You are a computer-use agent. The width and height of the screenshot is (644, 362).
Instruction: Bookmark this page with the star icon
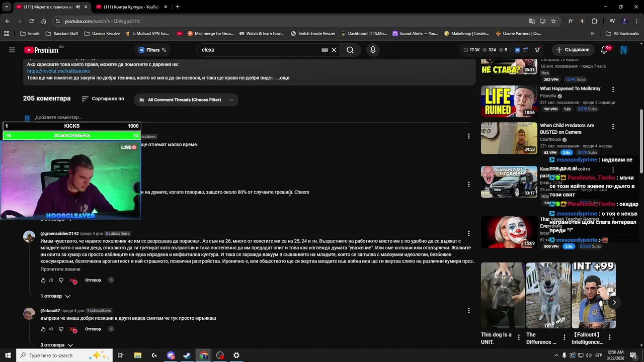click(x=553, y=21)
